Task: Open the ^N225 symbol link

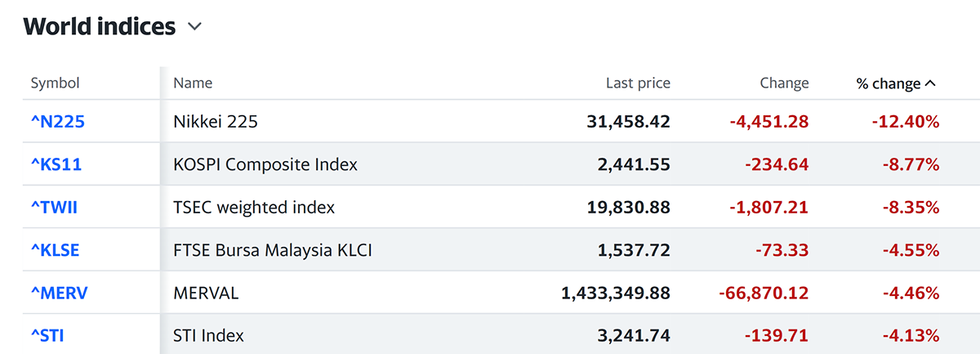Action: click(x=58, y=122)
